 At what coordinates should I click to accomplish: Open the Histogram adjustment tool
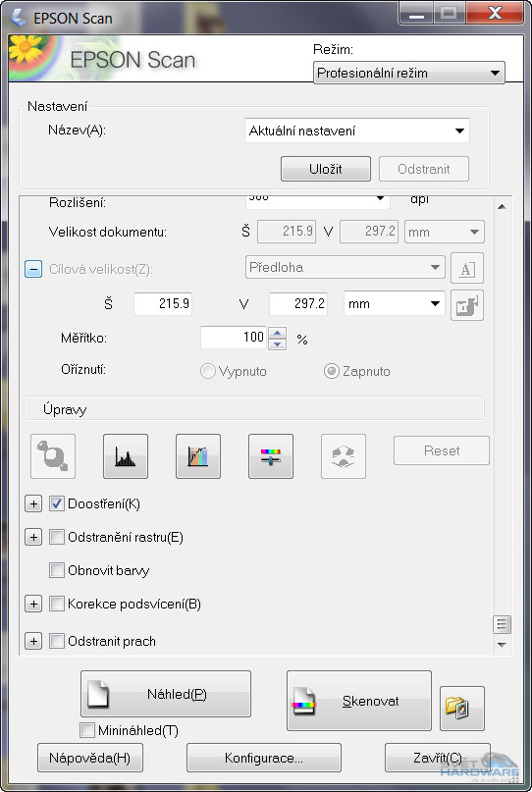point(126,456)
